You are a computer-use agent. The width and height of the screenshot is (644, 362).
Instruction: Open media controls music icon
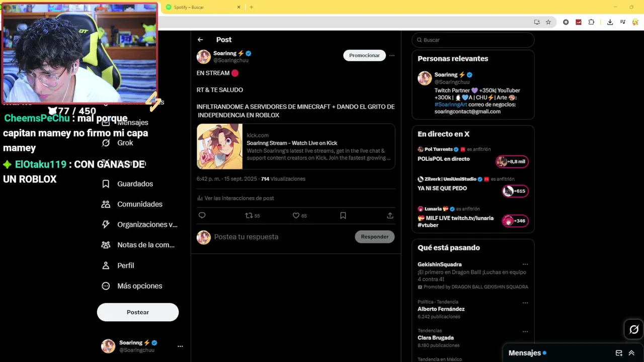[623, 22]
